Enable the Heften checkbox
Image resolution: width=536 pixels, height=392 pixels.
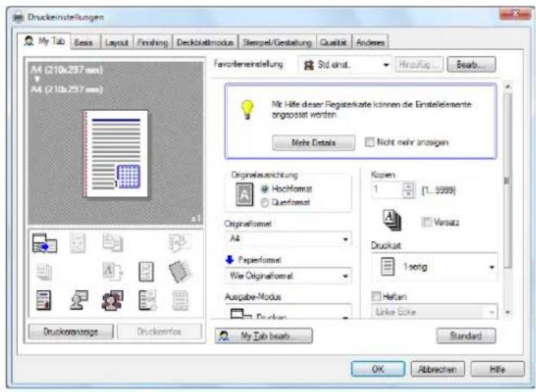(x=376, y=296)
